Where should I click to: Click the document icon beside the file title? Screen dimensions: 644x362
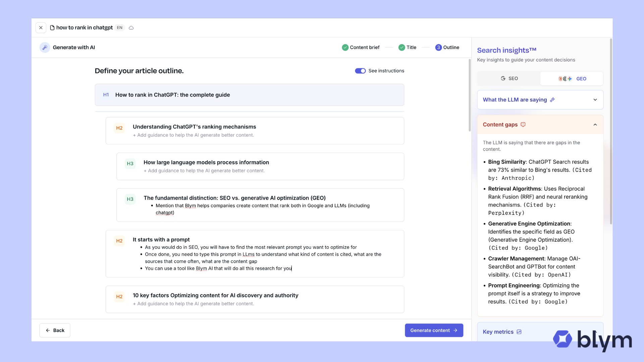pos(52,28)
